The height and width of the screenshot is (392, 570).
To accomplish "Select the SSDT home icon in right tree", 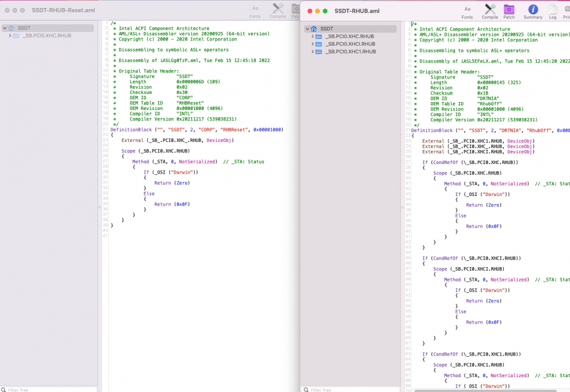I will click(313, 28).
